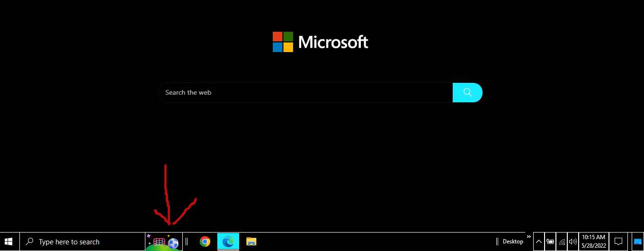The image size is (644, 251).
Task: Open File Explorer from taskbar
Action: point(251,242)
